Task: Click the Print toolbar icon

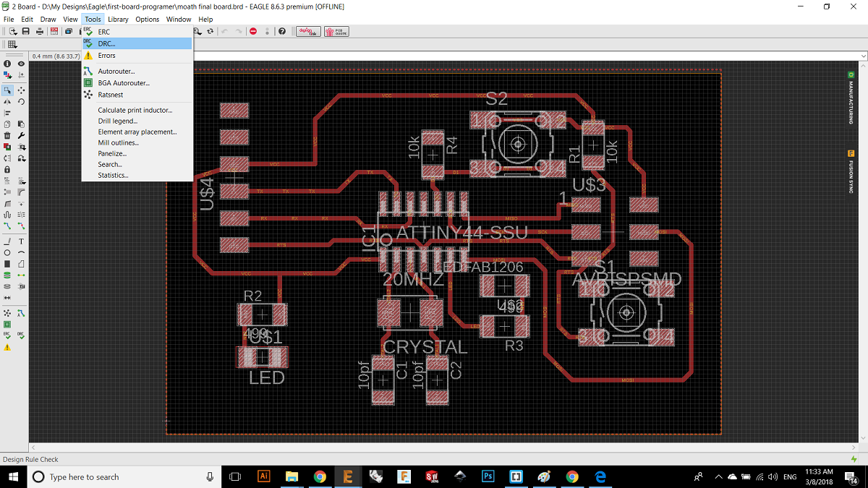Action: pyautogui.click(x=40, y=32)
